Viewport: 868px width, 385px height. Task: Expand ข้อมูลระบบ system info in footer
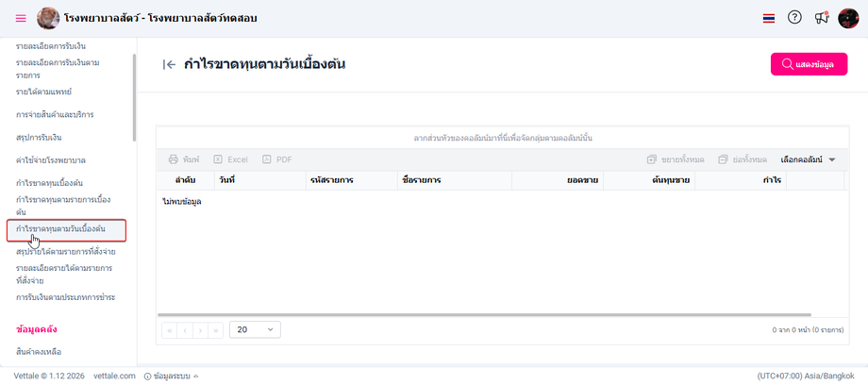click(x=171, y=376)
